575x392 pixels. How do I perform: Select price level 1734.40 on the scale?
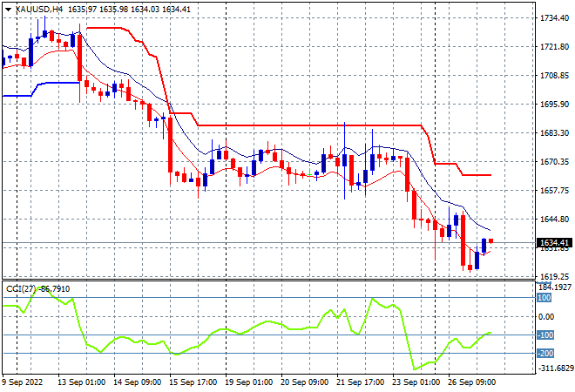pyautogui.click(x=555, y=18)
